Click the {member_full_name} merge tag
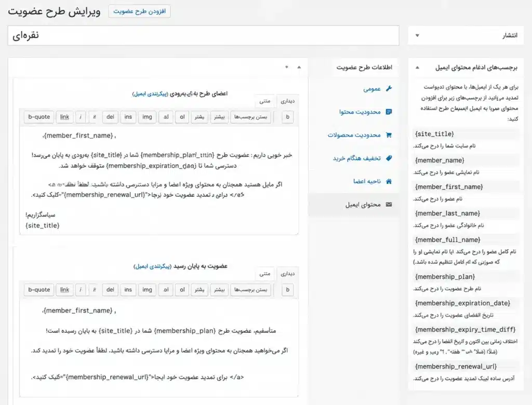 click(x=447, y=240)
